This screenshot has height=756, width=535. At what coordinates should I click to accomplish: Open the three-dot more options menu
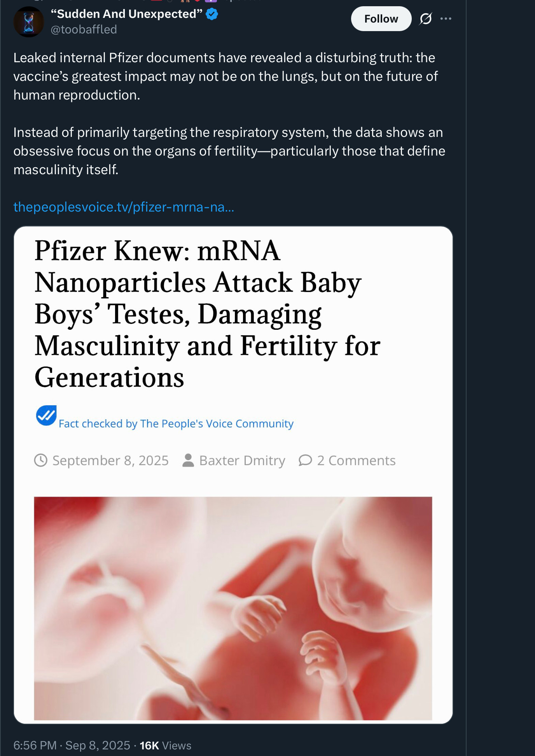pos(446,19)
